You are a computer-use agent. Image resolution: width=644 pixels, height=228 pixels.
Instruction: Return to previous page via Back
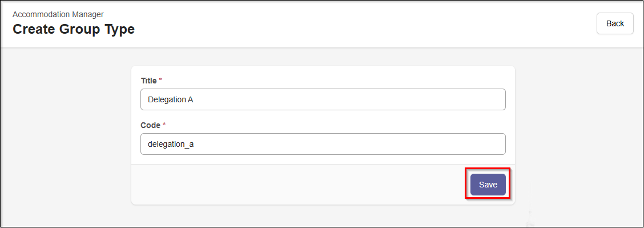point(615,23)
